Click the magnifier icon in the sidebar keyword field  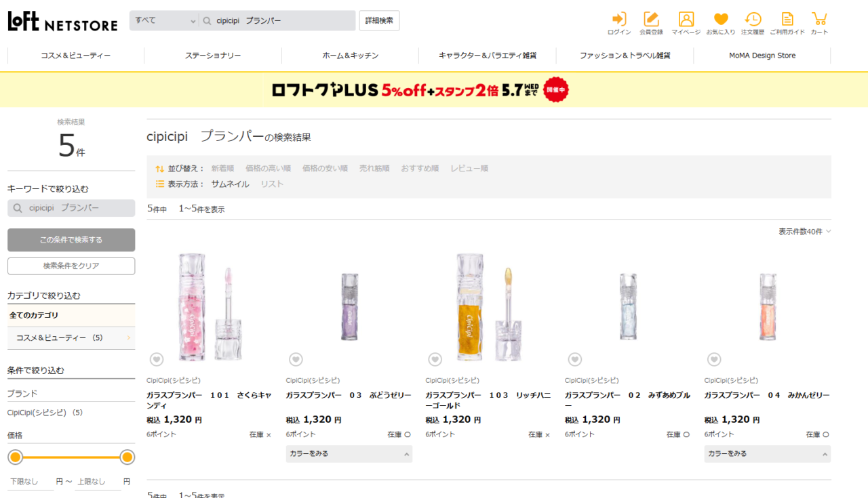tap(18, 208)
